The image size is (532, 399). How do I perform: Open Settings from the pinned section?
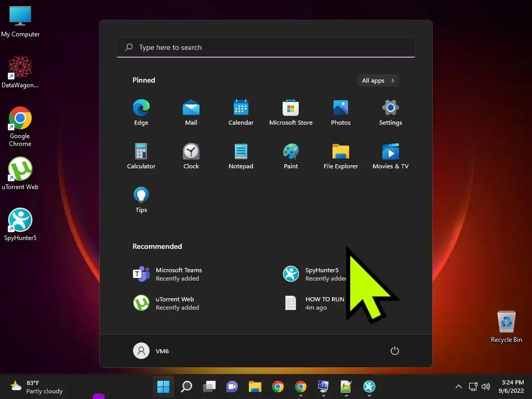pos(391,112)
